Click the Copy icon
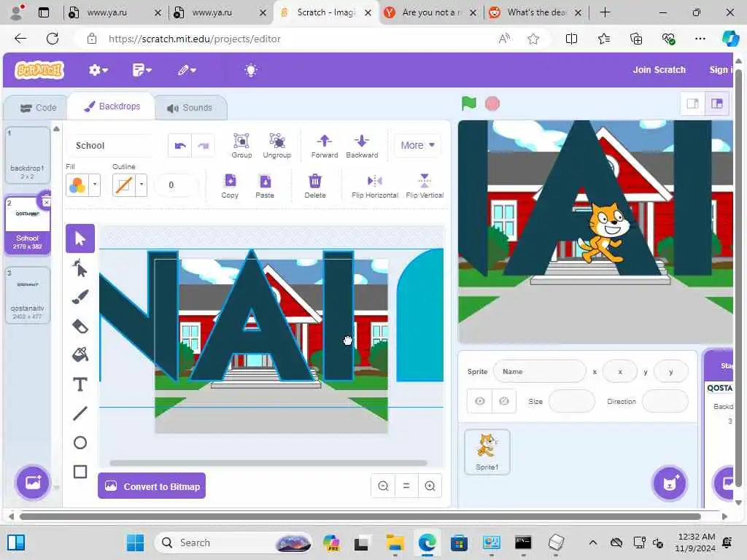The height and width of the screenshot is (560, 747). pos(230,186)
